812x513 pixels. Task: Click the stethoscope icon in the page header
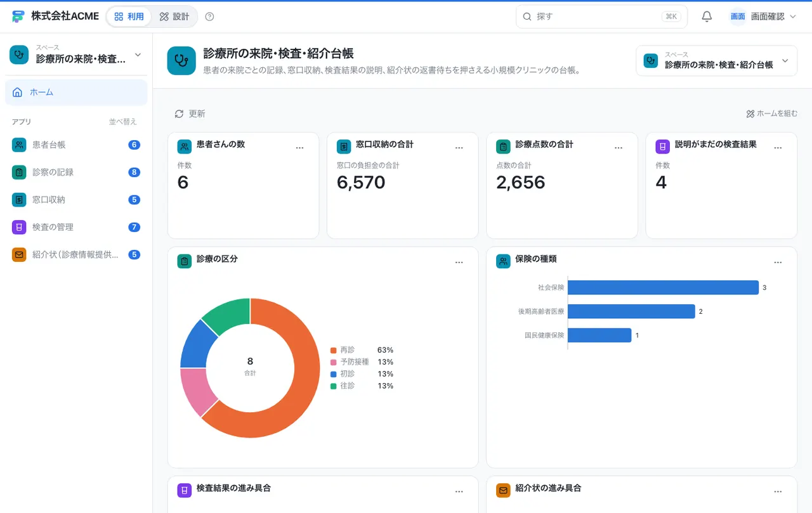181,61
